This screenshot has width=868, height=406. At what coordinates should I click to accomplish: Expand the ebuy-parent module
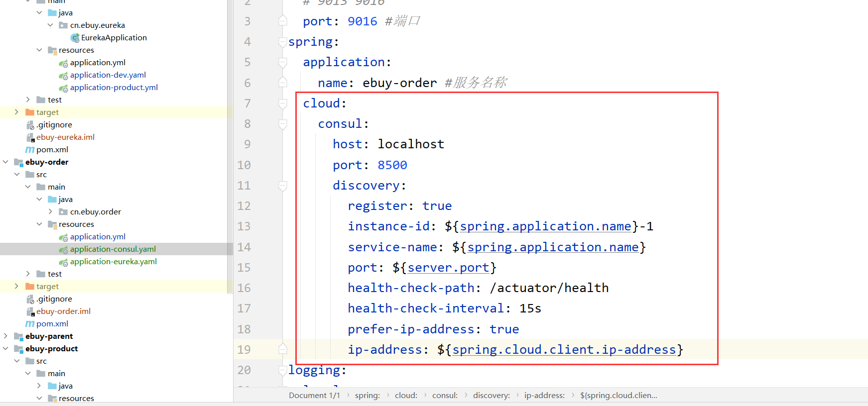[x=5, y=336]
